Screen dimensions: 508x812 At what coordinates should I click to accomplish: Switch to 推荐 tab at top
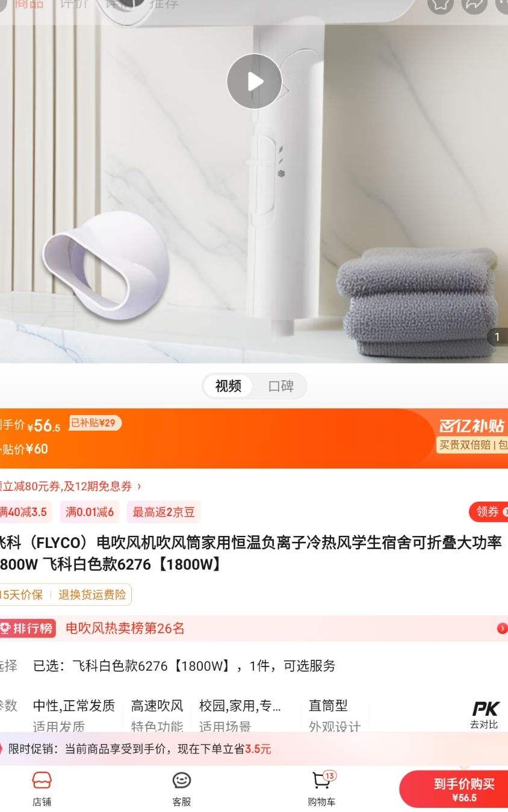point(164,5)
